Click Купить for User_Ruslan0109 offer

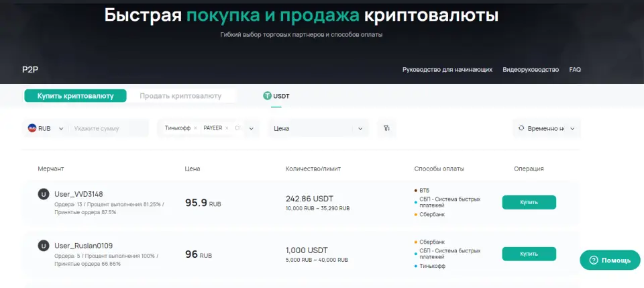(x=529, y=254)
